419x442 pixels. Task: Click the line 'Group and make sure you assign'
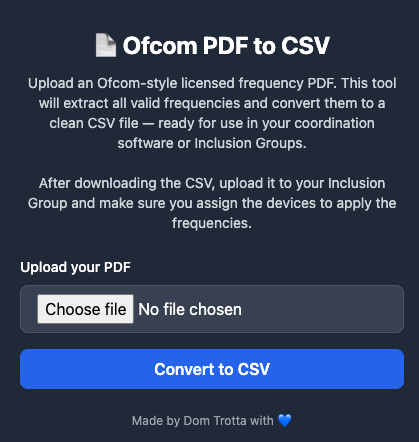coord(212,203)
